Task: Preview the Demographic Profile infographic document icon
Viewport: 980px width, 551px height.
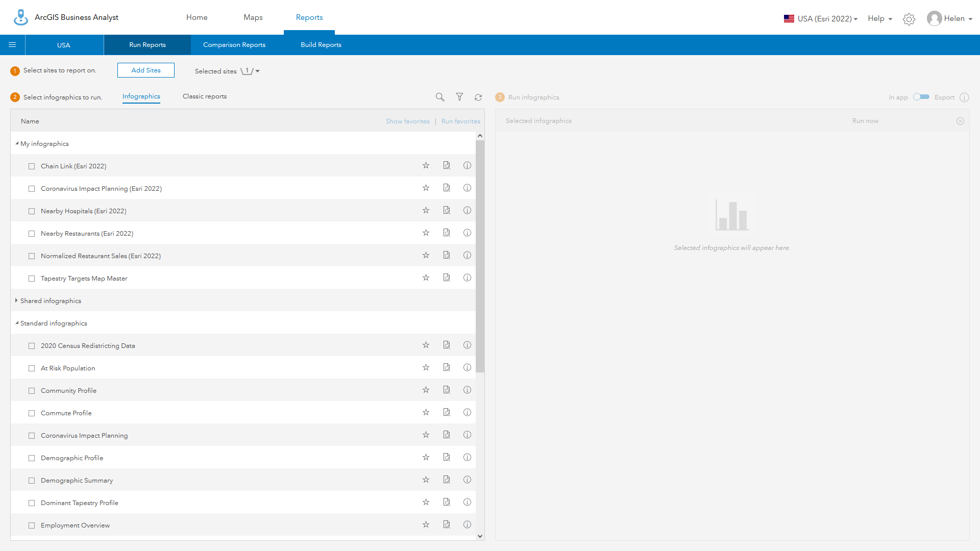Action: 447,457
